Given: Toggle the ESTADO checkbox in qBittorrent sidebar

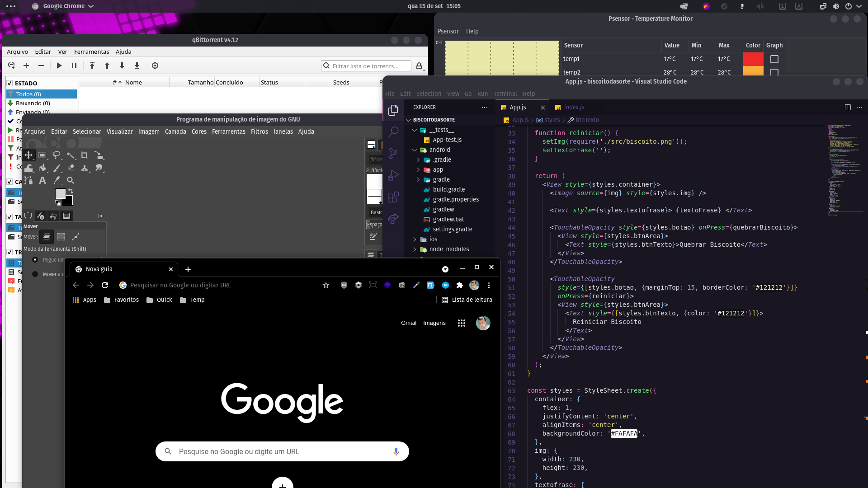Looking at the screenshot, I should click(x=9, y=83).
